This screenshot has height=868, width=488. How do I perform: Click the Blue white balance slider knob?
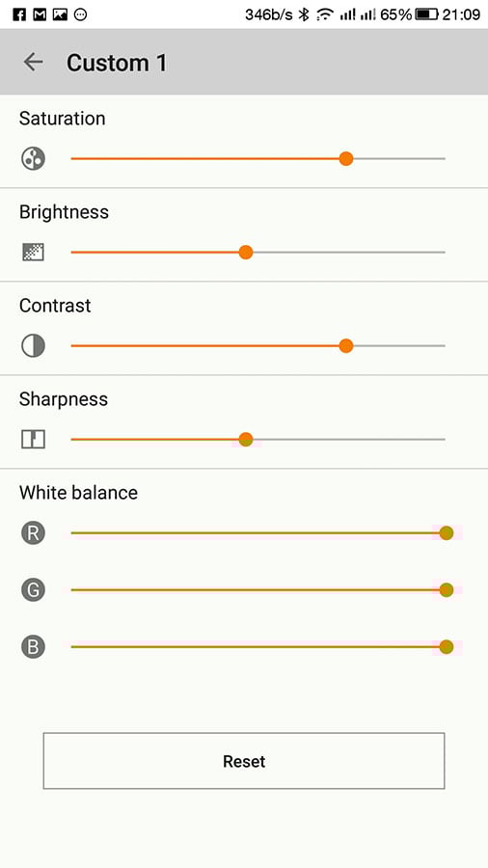[x=447, y=647]
